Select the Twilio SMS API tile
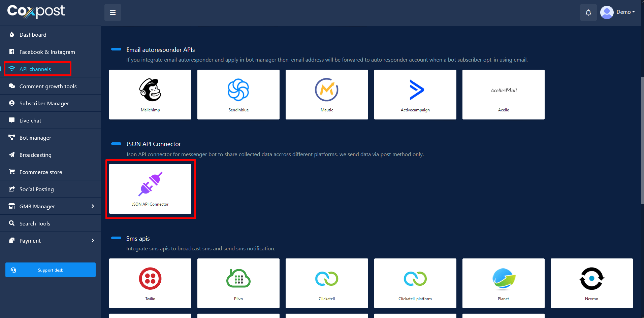The image size is (644, 318). (150, 283)
